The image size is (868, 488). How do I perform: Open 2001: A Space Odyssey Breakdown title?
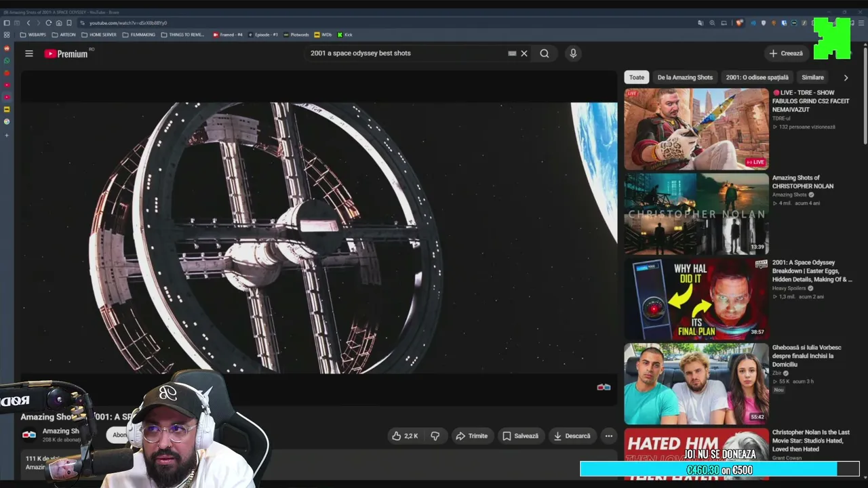coord(812,270)
